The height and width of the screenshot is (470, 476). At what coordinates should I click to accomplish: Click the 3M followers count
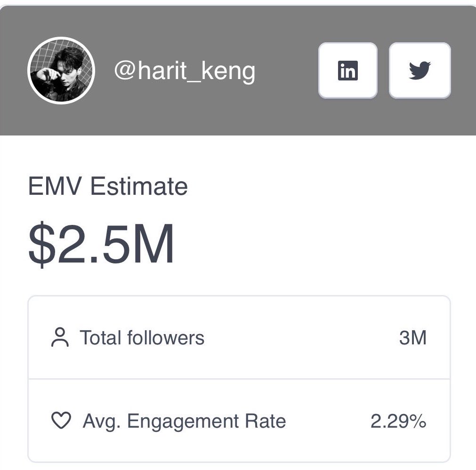click(x=413, y=337)
